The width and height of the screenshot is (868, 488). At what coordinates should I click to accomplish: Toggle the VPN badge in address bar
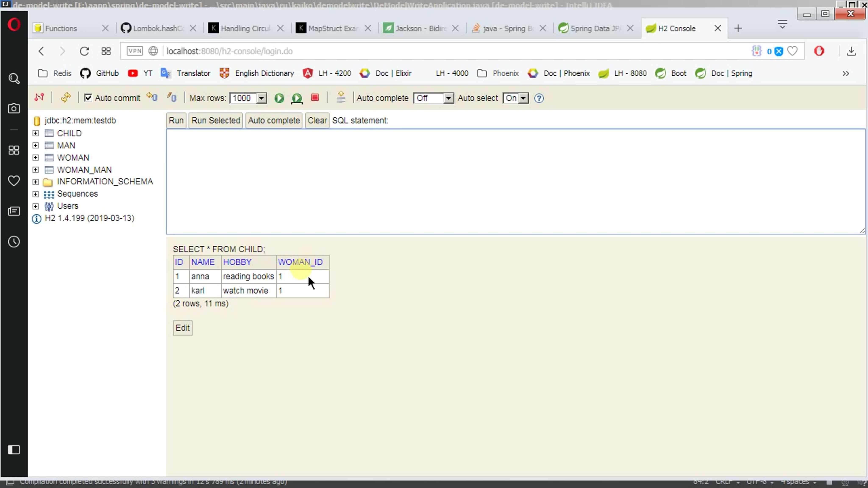(x=134, y=51)
